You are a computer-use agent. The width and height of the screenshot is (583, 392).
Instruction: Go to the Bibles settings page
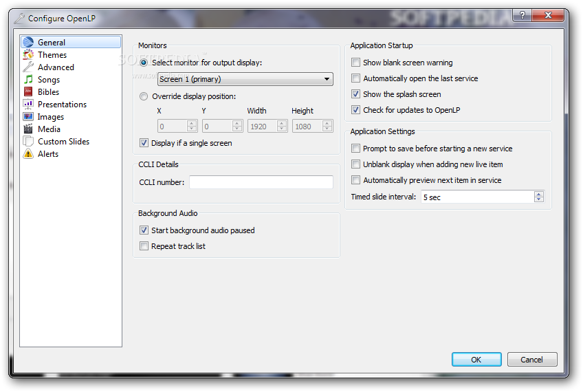(x=71, y=91)
